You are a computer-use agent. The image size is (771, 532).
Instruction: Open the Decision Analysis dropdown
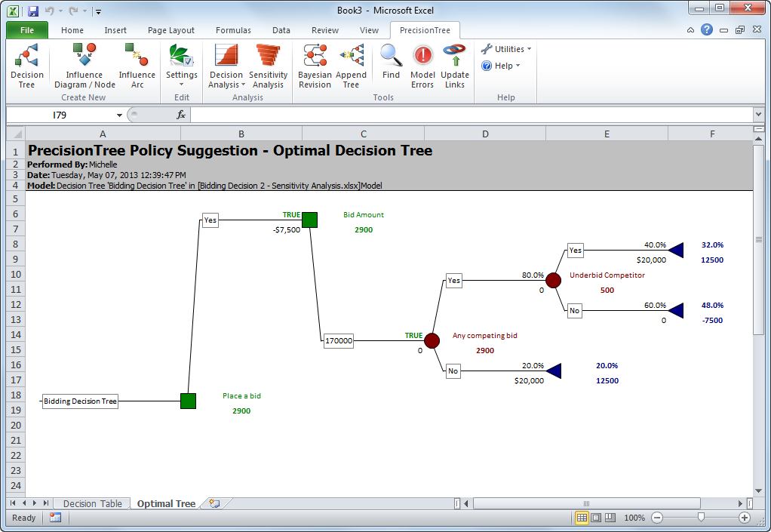[226, 66]
